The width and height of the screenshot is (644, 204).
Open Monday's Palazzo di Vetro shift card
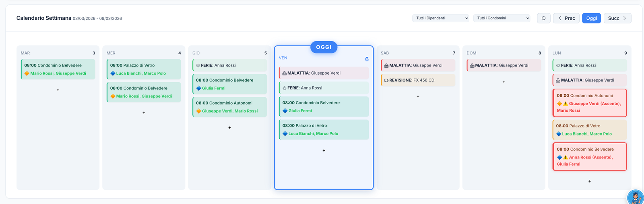590,129
